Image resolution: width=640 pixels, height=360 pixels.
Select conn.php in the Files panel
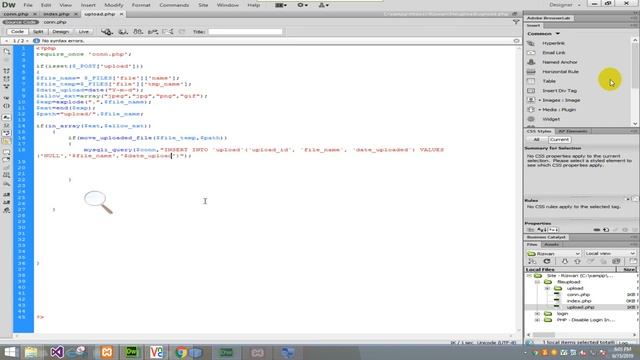pos(578,294)
